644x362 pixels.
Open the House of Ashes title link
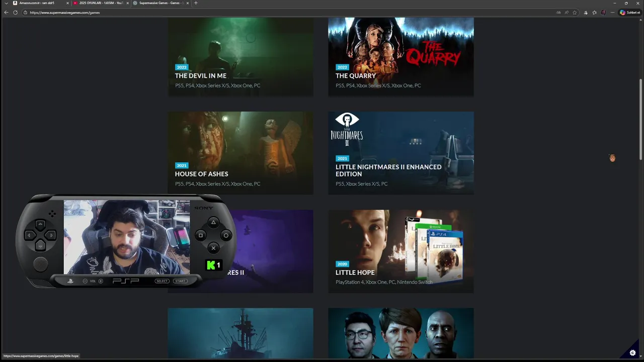coord(201,174)
